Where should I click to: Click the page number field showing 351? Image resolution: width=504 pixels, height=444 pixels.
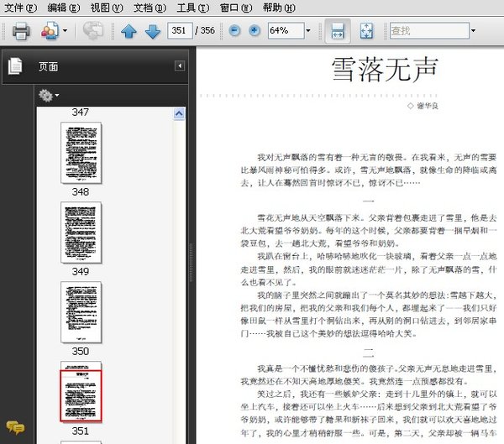[x=180, y=30]
